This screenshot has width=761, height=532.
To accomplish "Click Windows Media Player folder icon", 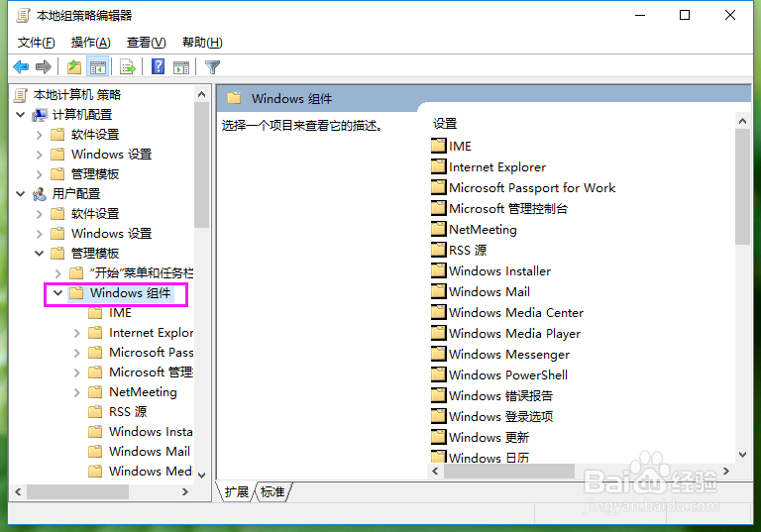I will point(438,333).
